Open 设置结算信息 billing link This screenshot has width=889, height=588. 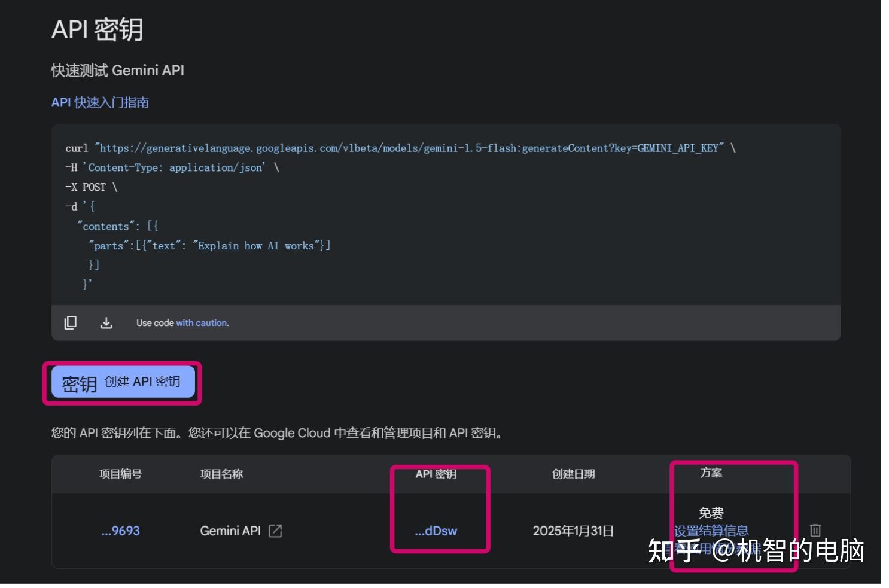[x=711, y=531]
